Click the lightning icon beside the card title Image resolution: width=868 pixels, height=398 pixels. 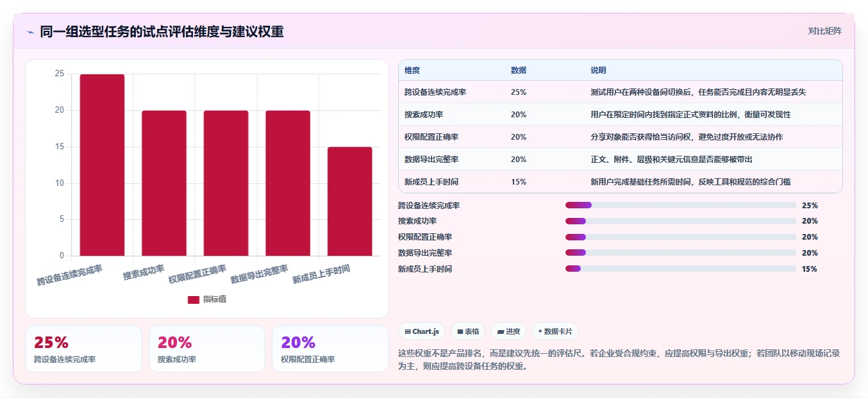[x=30, y=32]
